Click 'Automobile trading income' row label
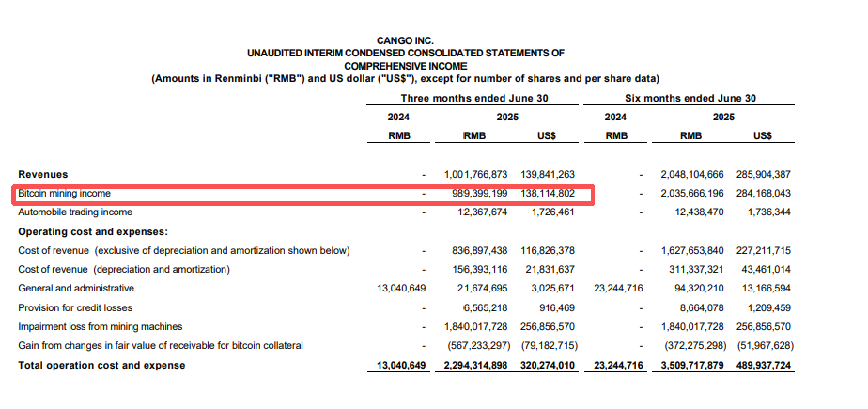This screenshot has height=409, width=868. point(75,212)
